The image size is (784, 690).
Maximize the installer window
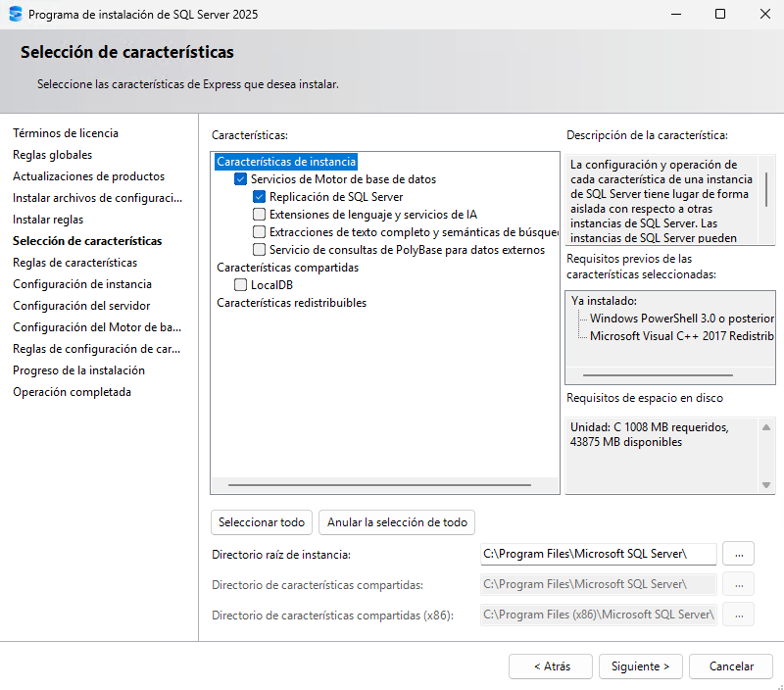pos(720,14)
